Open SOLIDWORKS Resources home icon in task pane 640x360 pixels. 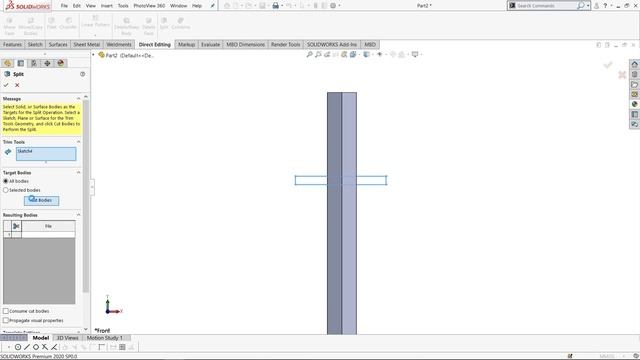click(x=634, y=64)
